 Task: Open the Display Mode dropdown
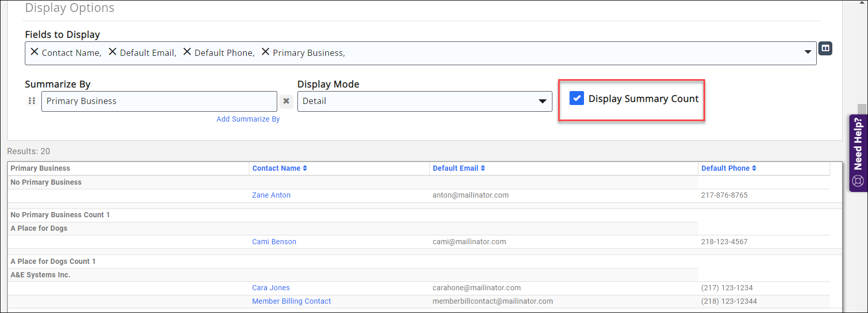pyautogui.click(x=542, y=101)
